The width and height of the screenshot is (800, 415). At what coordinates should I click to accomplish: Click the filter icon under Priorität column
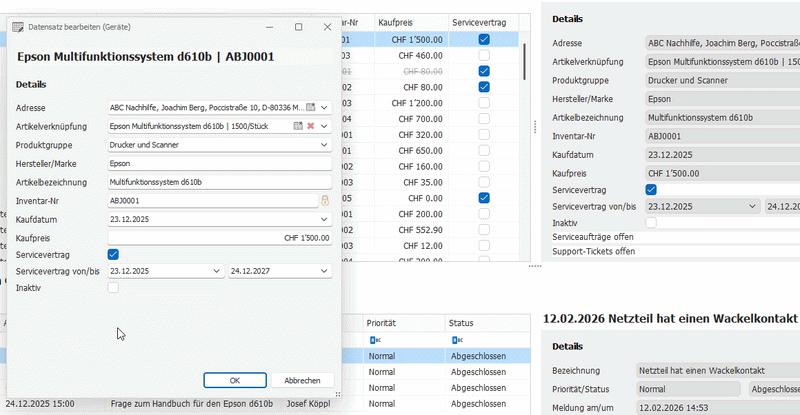pyautogui.click(x=376, y=340)
